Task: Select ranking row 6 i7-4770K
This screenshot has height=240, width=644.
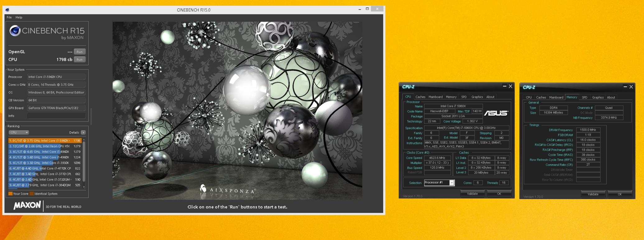Action: (x=45, y=169)
